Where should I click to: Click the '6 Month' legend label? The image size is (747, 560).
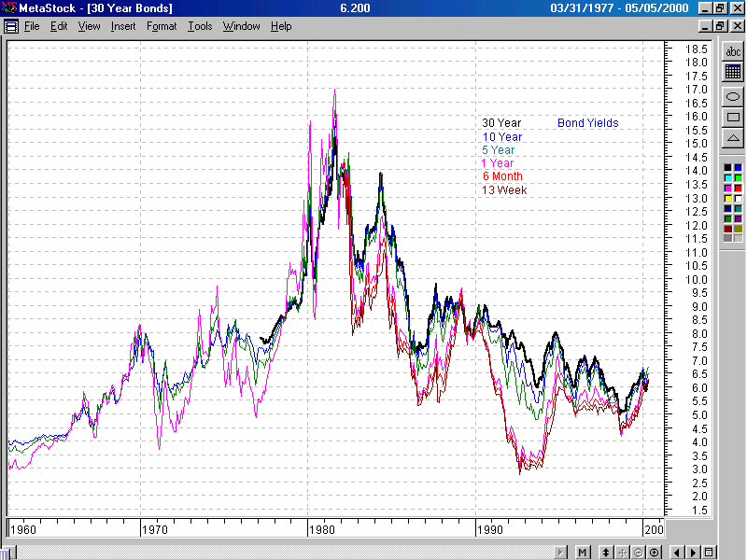click(x=502, y=176)
